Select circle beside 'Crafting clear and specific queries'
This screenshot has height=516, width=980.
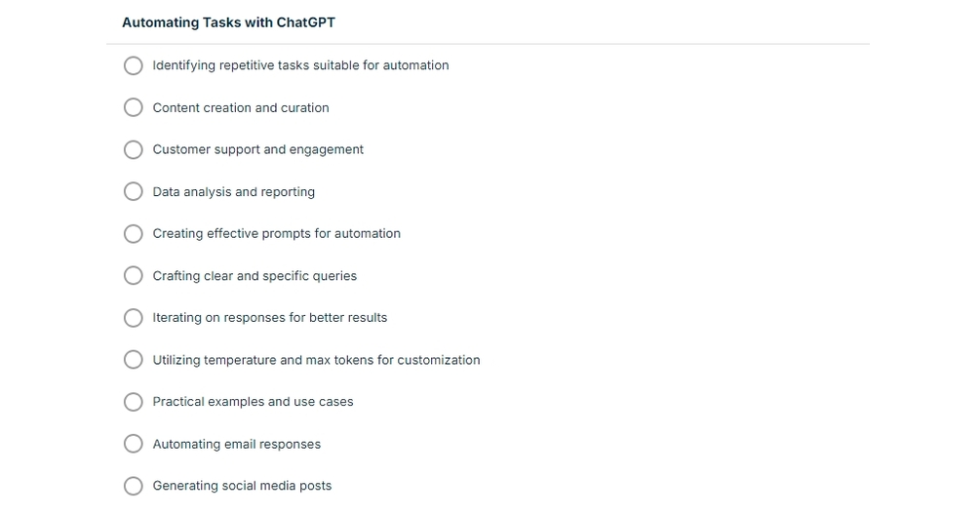pos(134,276)
